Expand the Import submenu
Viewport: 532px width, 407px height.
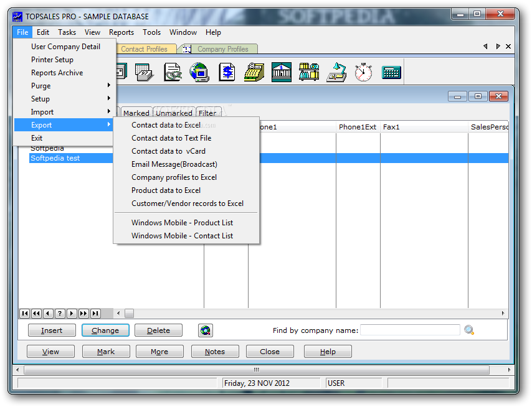point(64,112)
